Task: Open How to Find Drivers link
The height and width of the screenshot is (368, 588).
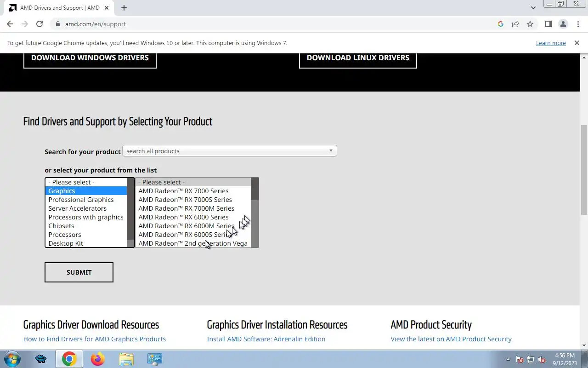Action: click(x=95, y=339)
